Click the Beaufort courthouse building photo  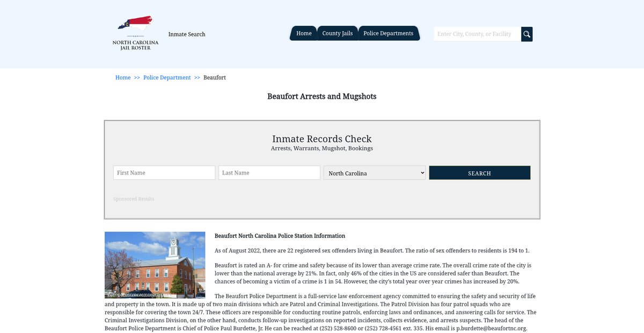click(x=155, y=265)
